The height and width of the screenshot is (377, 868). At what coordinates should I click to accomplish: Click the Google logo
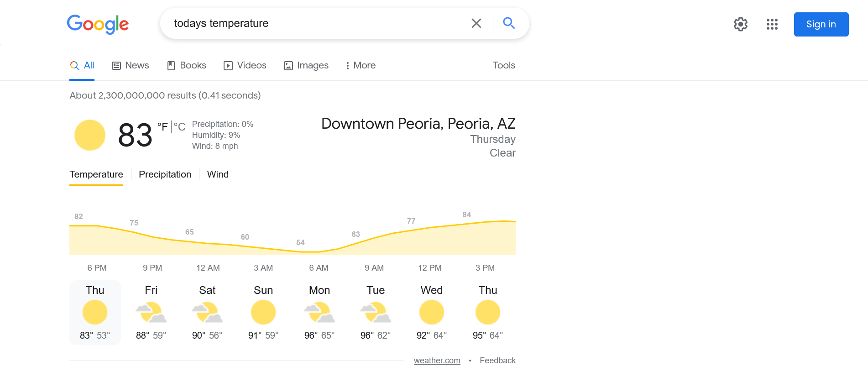[x=97, y=24]
